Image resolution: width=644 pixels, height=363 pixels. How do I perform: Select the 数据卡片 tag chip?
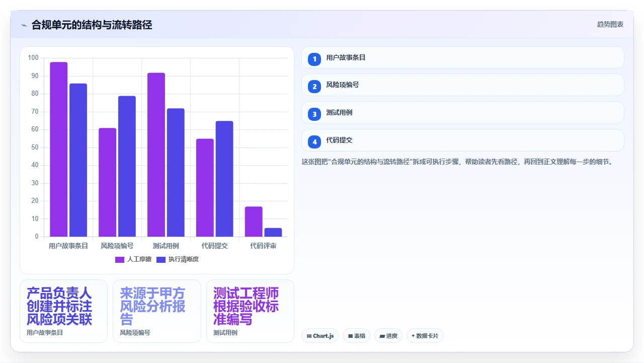(x=425, y=336)
